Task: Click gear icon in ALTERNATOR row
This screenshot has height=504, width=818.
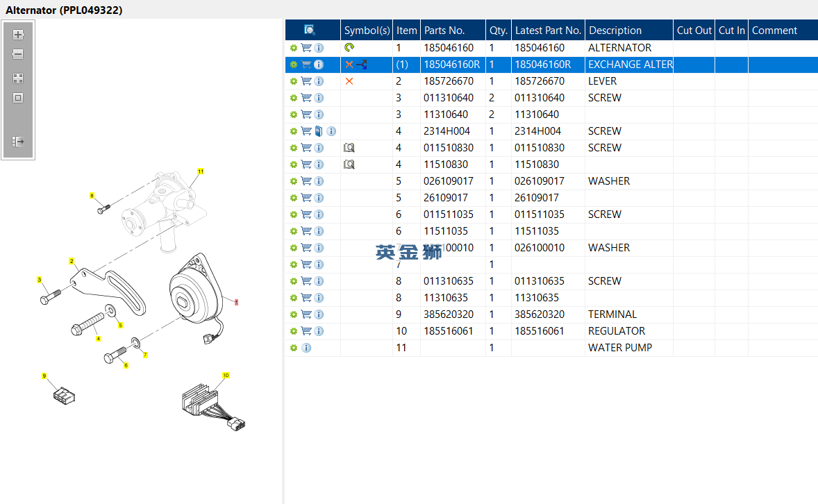Action: pos(294,48)
